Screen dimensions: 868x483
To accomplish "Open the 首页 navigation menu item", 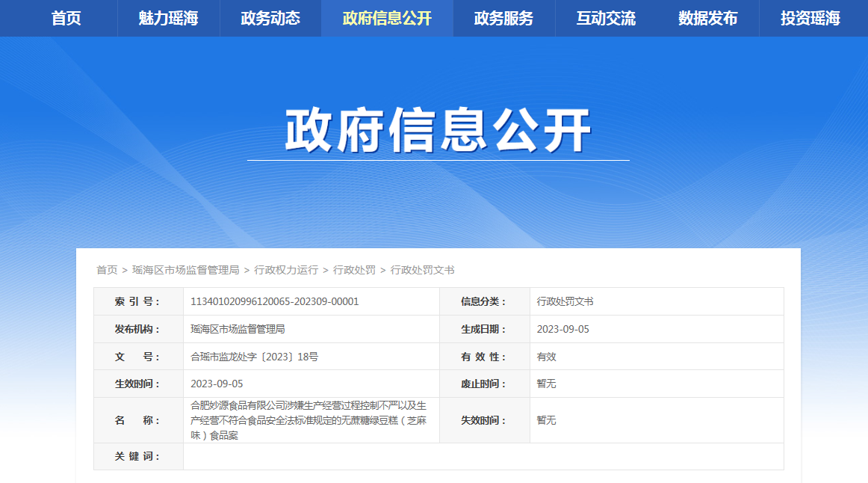I will 66,19.
